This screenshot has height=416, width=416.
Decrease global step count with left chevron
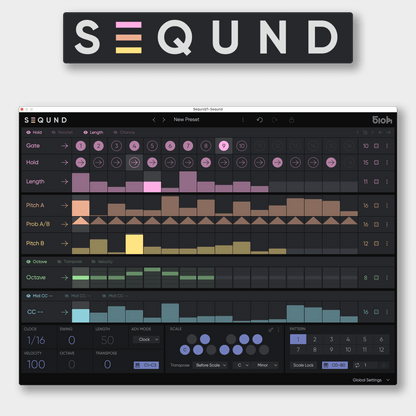pyautogui.click(x=357, y=132)
